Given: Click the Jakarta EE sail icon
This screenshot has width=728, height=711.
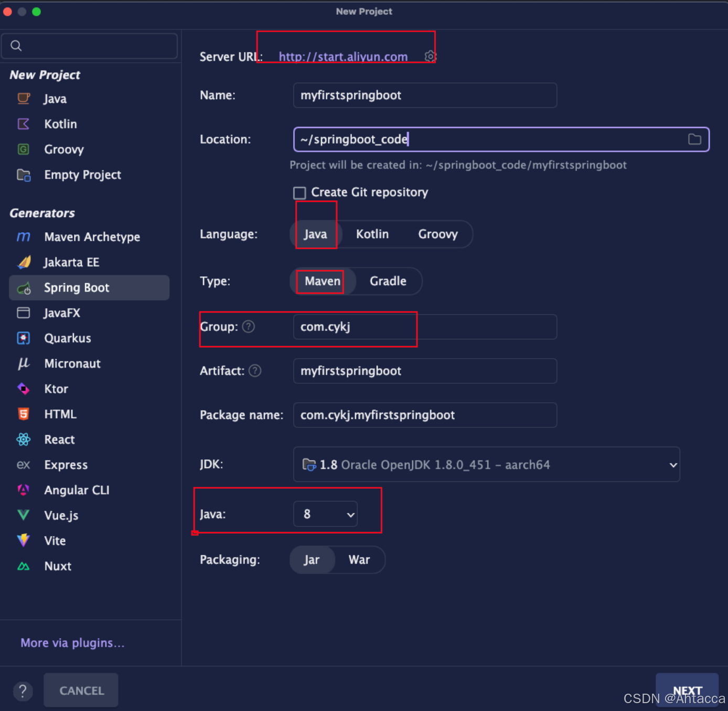Looking at the screenshot, I should point(24,262).
